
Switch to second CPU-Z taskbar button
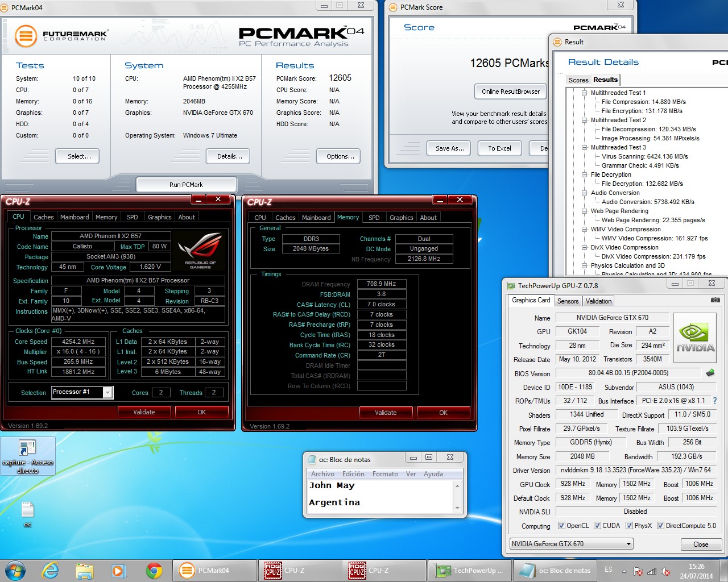[385, 571]
